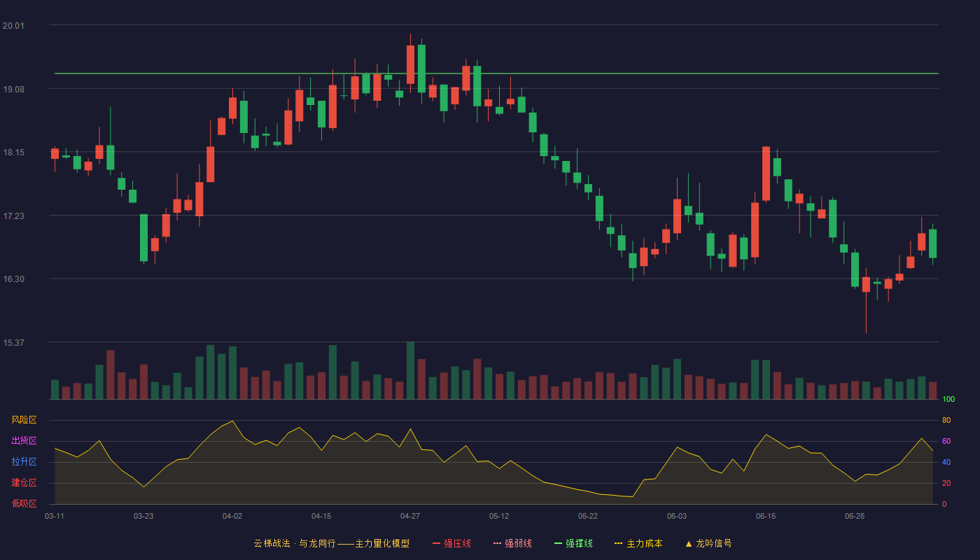Select the 16.30 price axis label
Screen dimensions: 980x560
pos(13,279)
